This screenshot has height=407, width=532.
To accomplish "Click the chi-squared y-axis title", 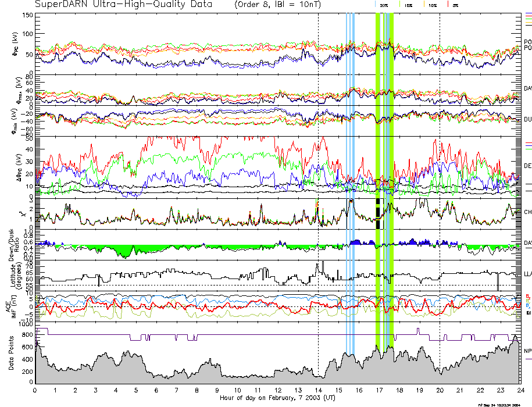I will point(22,214).
